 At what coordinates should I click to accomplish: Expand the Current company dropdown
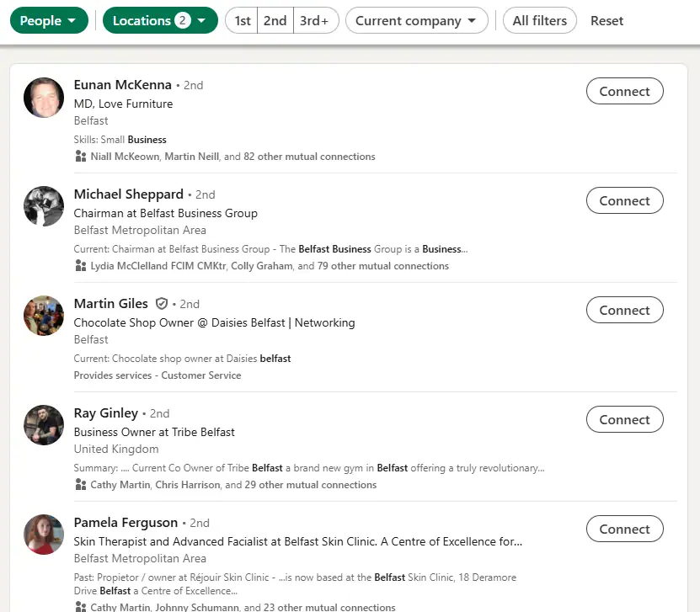click(416, 20)
